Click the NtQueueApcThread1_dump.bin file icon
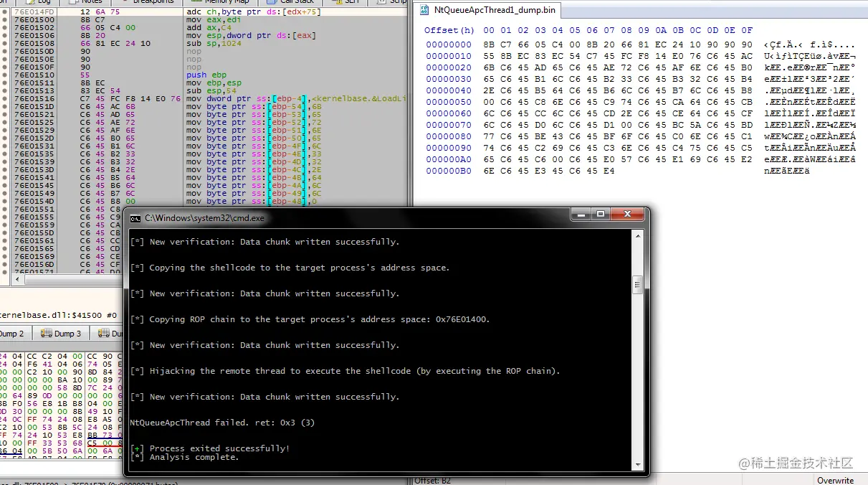This screenshot has width=868, height=485. [x=426, y=11]
